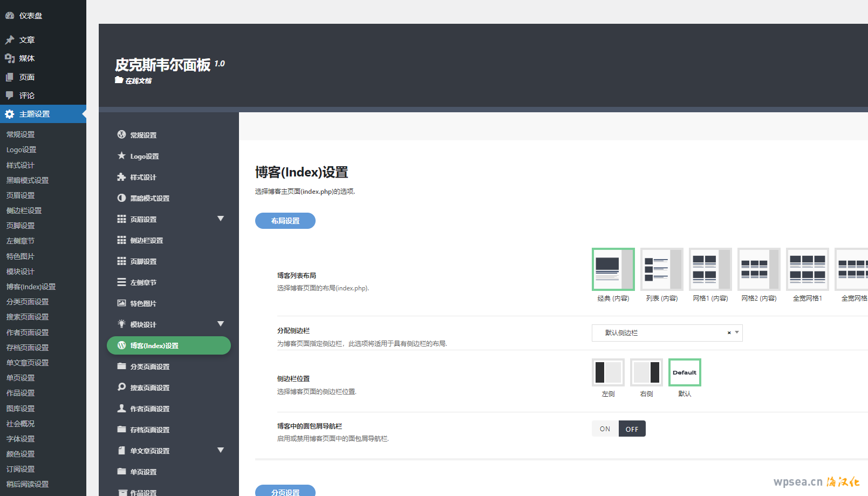This screenshot has width=868, height=496.
Task: Open 媒体 in the WordPress admin menu
Action: pos(27,58)
